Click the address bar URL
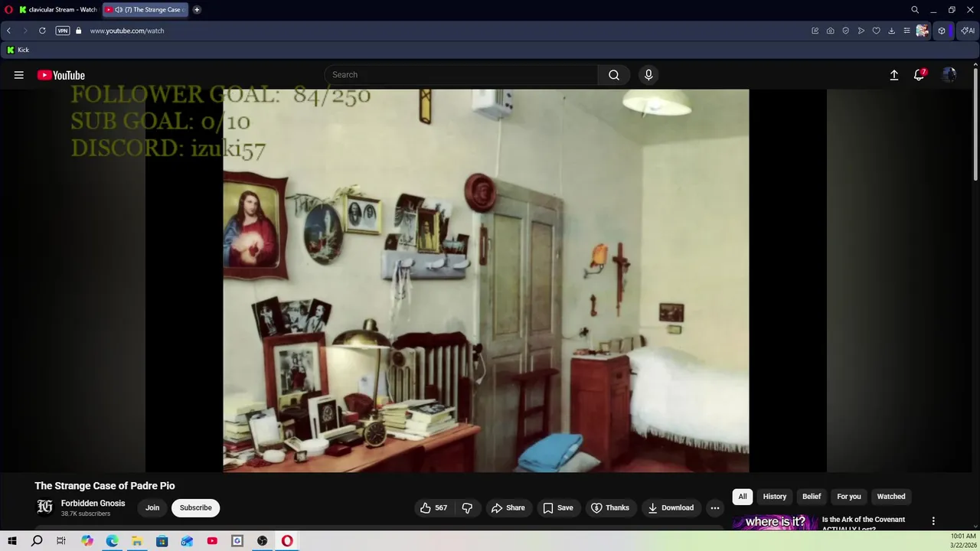This screenshot has width=980, height=551. point(127,31)
